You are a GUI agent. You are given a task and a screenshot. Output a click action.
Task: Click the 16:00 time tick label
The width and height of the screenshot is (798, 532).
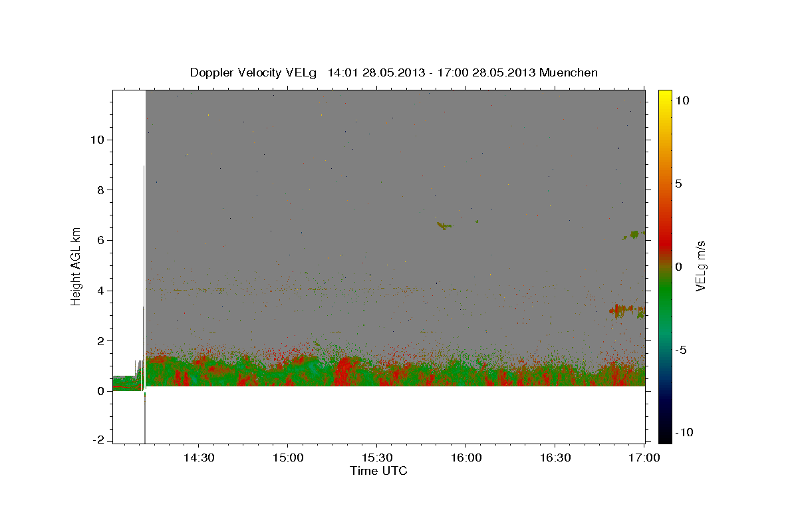[x=465, y=458]
